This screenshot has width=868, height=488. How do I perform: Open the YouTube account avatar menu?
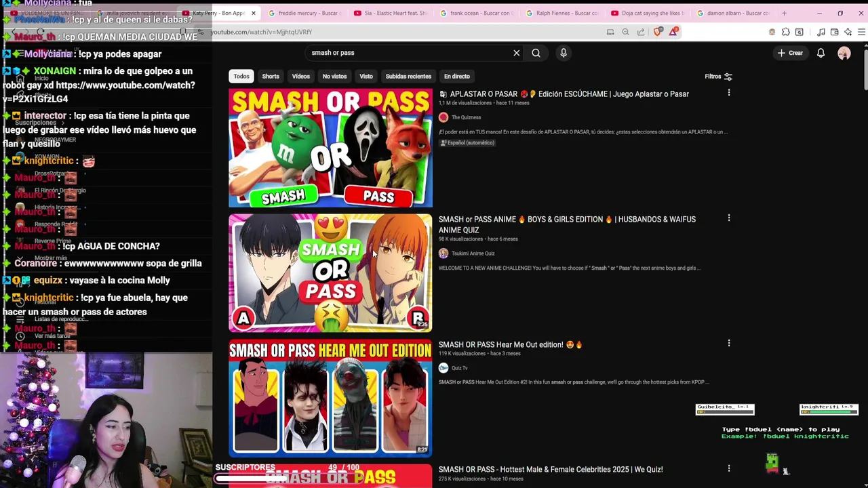pos(844,53)
